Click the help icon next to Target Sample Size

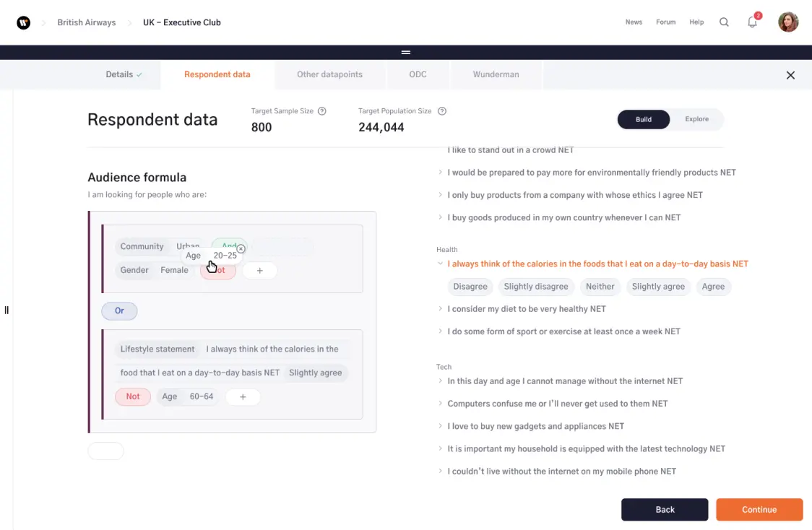click(x=322, y=111)
